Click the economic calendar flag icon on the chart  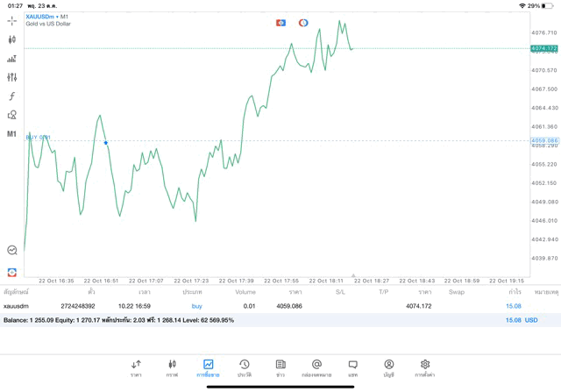[x=280, y=23]
